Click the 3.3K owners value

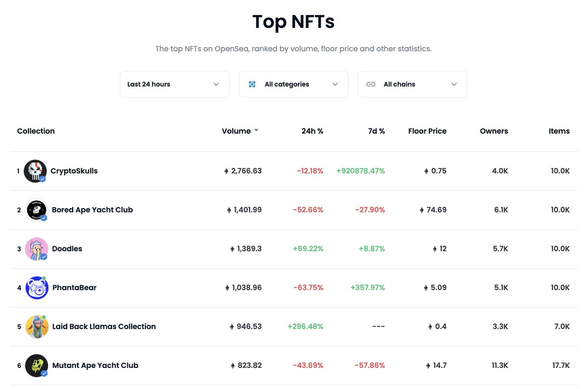click(500, 326)
